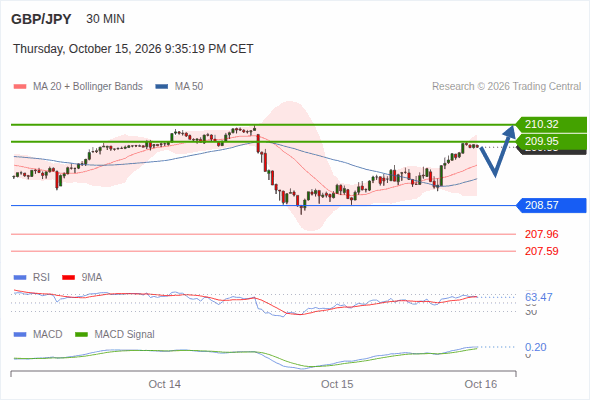This screenshot has width=590, height=400.
Task: Click the MACD blue legend swatch
Action: pos(20,335)
